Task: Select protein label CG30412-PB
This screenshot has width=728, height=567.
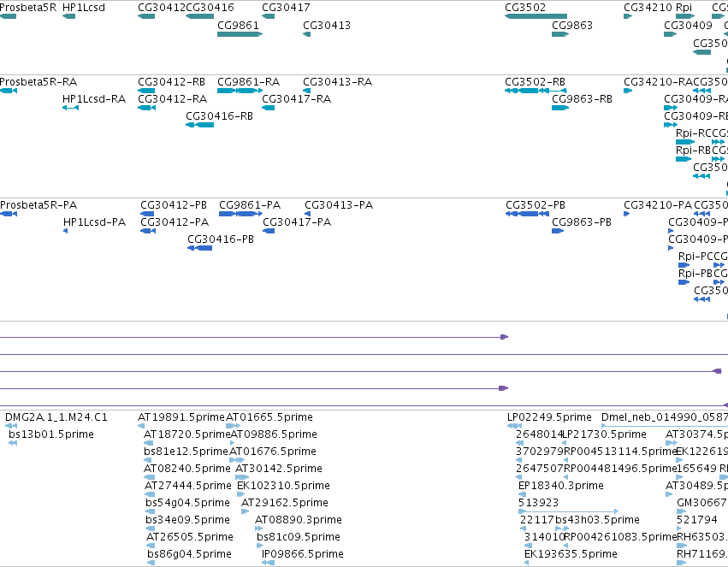Action: tap(173, 205)
